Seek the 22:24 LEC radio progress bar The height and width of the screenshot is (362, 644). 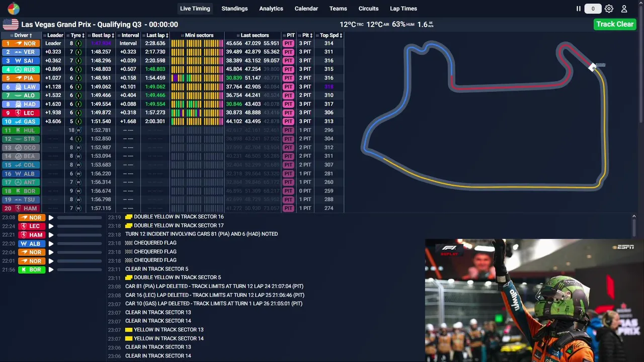[x=79, y=226]
